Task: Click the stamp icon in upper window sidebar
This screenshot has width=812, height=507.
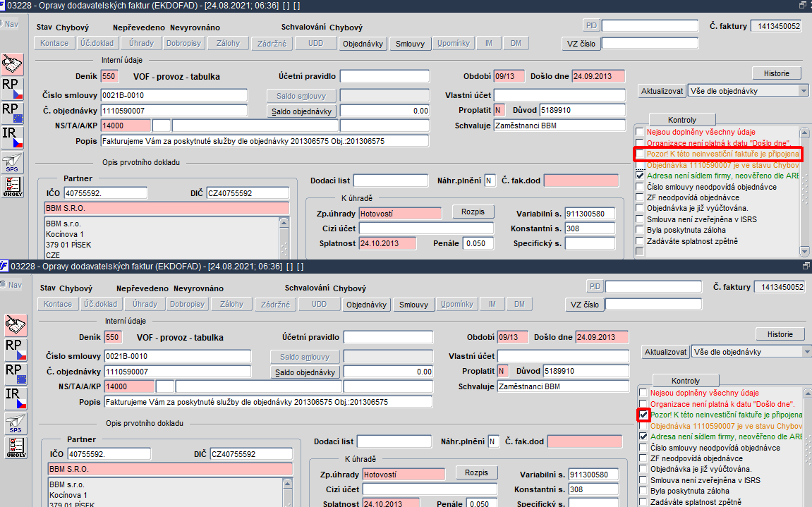Action: (x=13, y=64)
